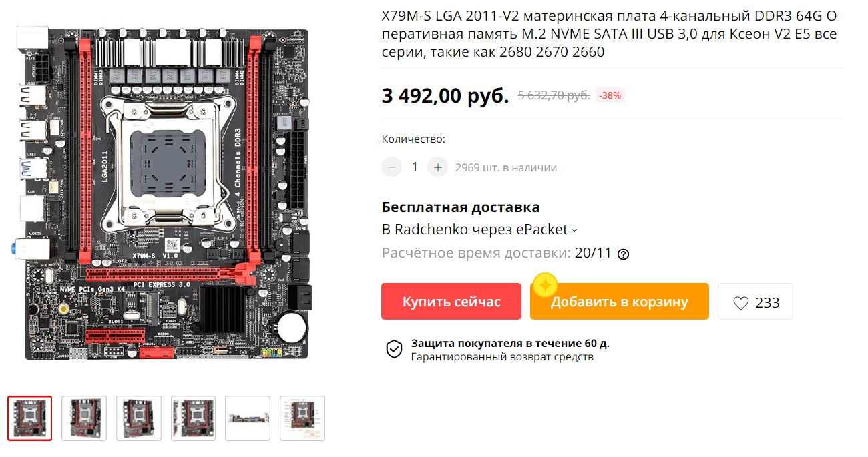Click the -38% discount badge
Image resolution: width=868 pixels, height=457 pixels.
(610, 95)
